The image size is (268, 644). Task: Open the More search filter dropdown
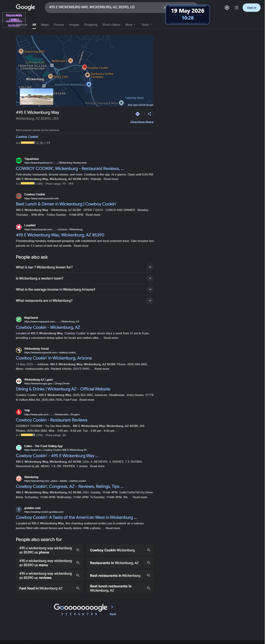(130, 25)
